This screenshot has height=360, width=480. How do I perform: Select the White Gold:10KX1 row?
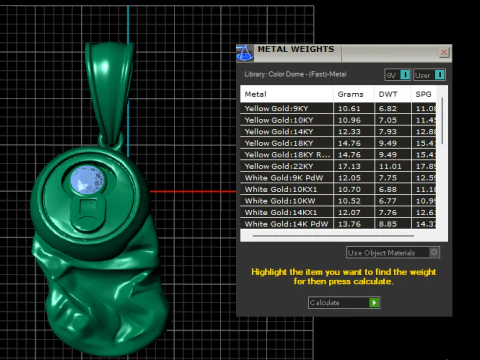[x=338, y=189]
